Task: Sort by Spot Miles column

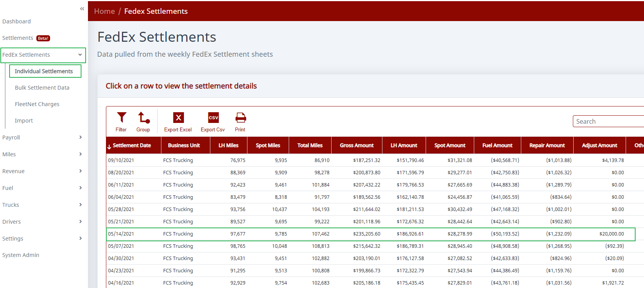Action: coord(268,146)
